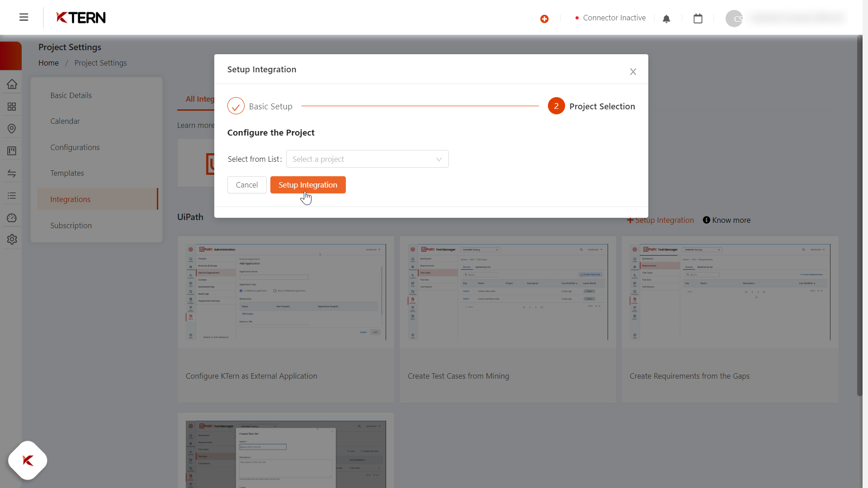Close the Setup Integration dialog
868x488 pixels.
[633, 71]
